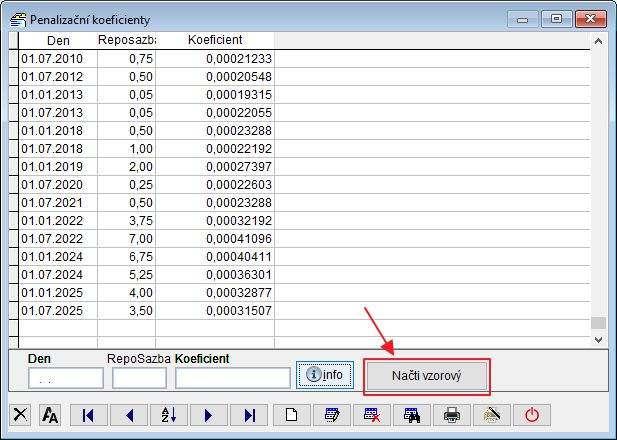The height and width of the screenshot is (440, 617).
Task: Click the row selector beside 01.07.2010
Action: click(x=13, y=59)
